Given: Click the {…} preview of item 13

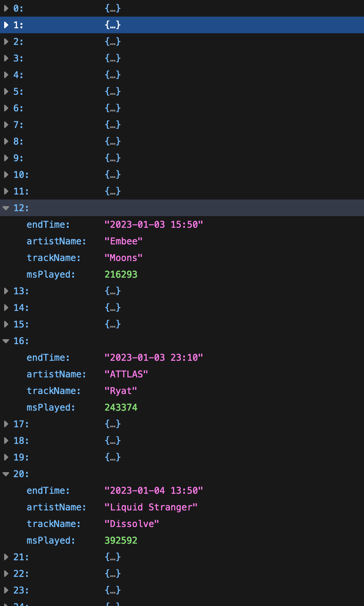Looking at the screenshot, I should pyautogui.click(x=113, y=291).
